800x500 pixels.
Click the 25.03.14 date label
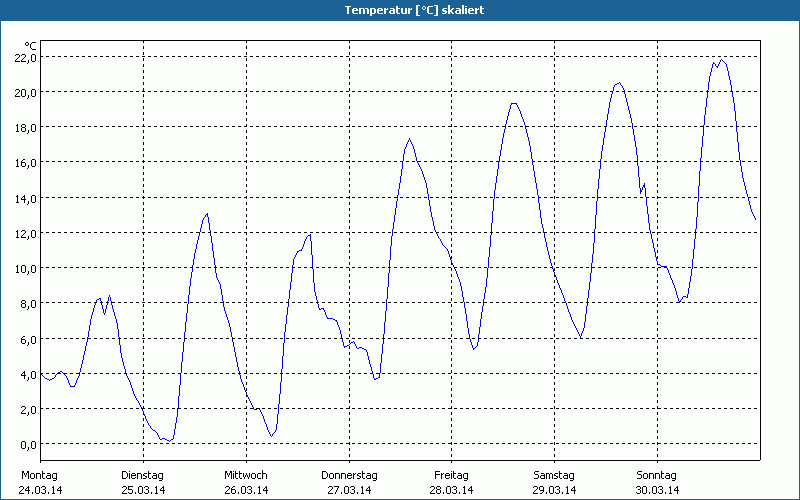pyautogui.click(x=142, y=490)
